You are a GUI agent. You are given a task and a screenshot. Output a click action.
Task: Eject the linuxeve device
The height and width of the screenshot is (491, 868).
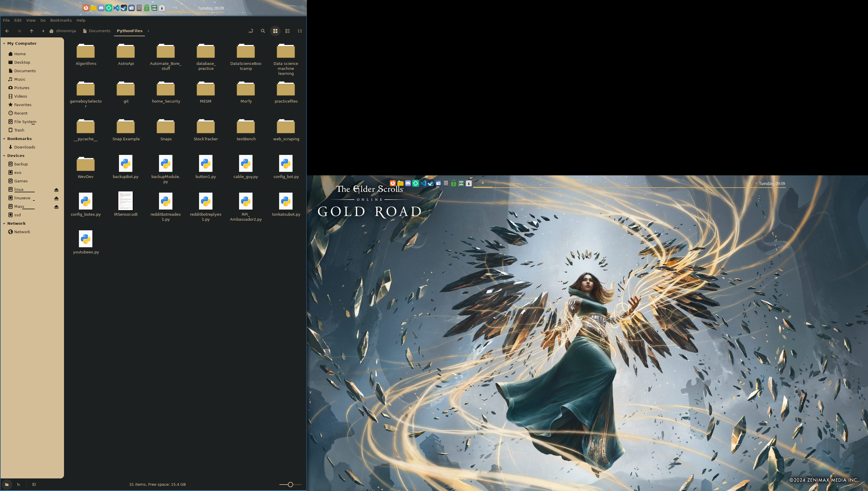tap(56, 198)
